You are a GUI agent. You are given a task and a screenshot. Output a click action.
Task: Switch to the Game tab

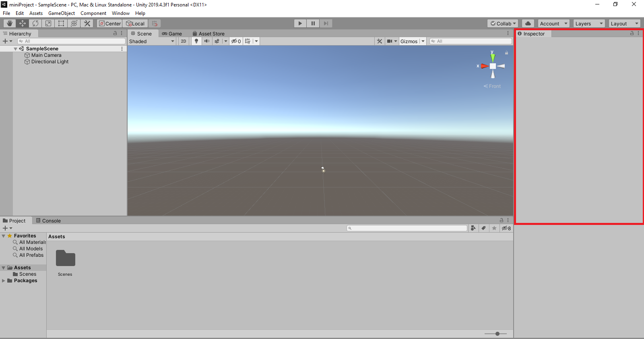click(172, 33)
